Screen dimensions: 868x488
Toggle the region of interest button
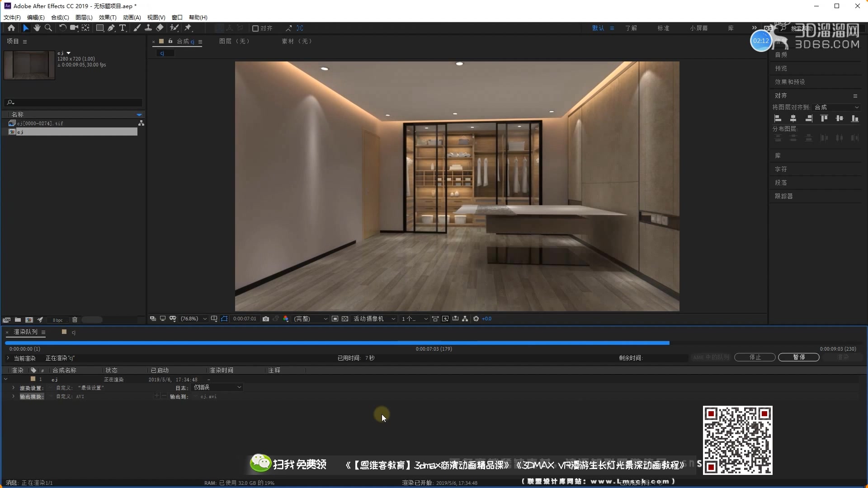[335, 319]
